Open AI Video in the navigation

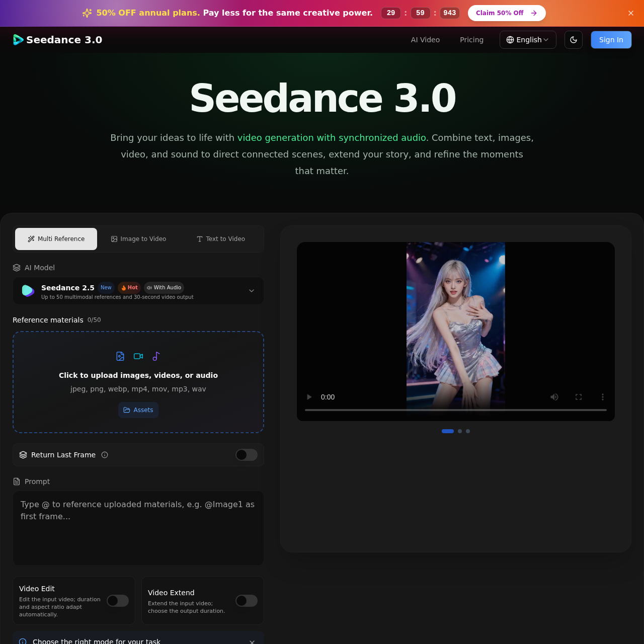pos(425,40)
